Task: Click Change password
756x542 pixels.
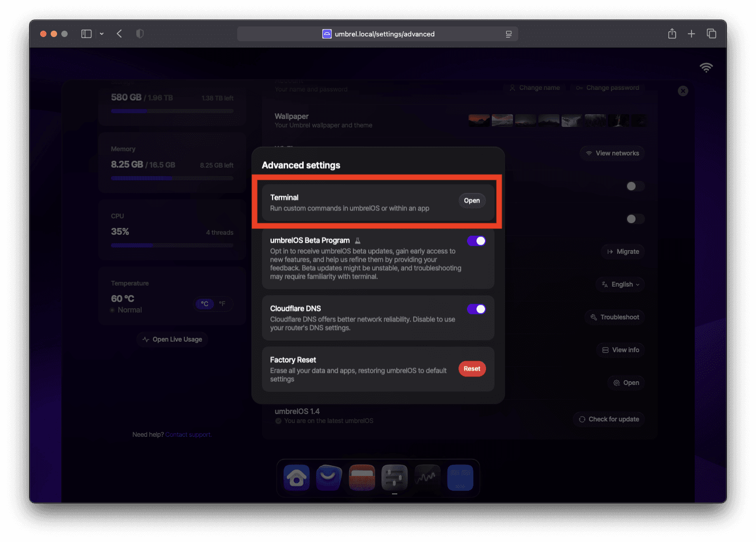Action: click(608, 88)
